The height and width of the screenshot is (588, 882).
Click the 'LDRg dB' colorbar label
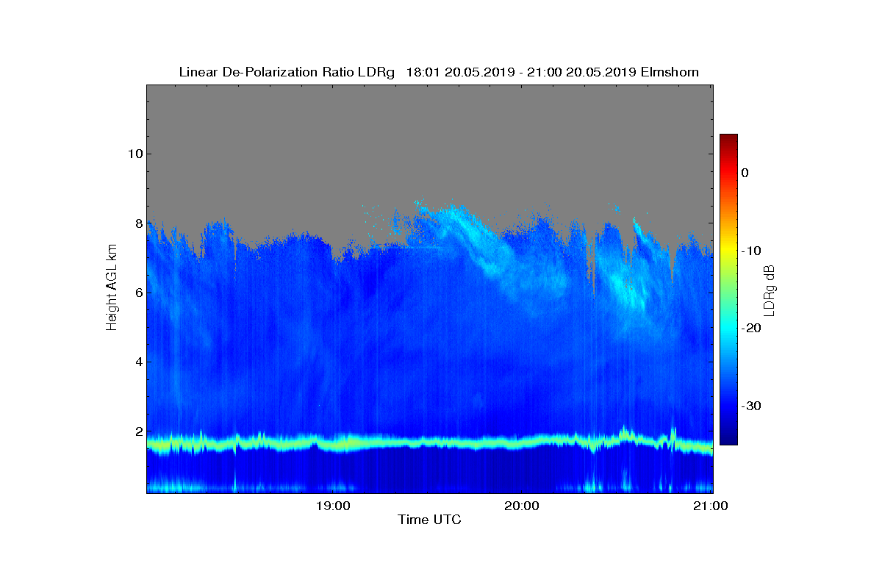[x=769, y=290]
